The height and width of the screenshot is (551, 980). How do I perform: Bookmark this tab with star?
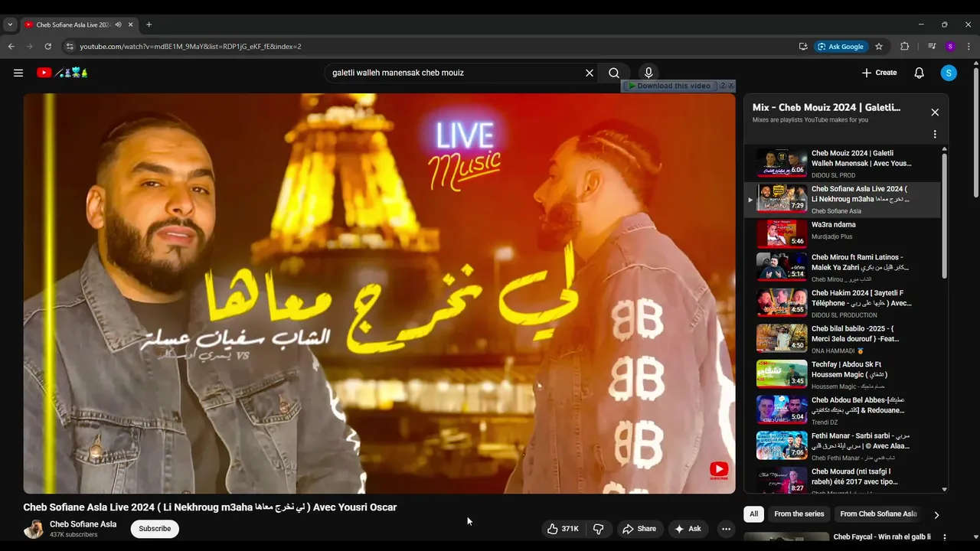[879, 47]
